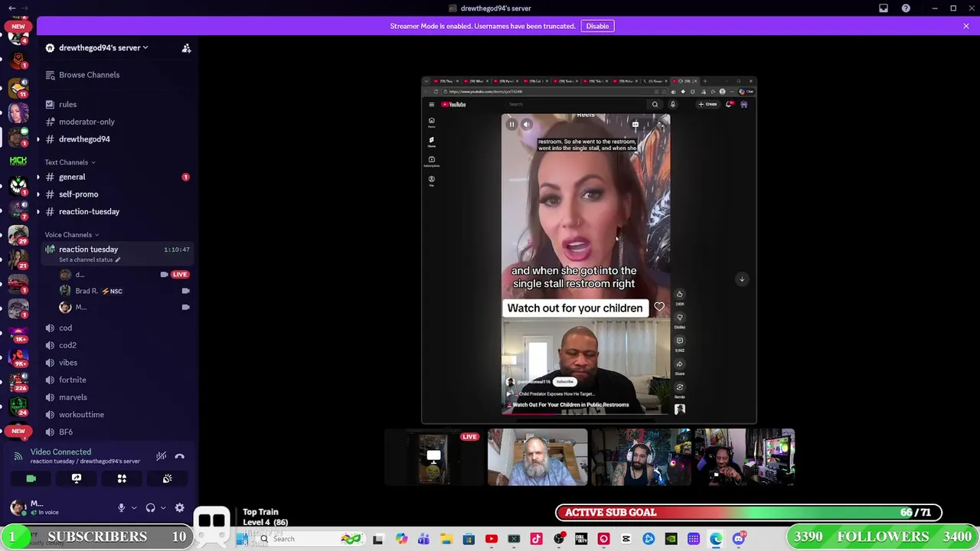Expand threads arrow beside general channel
This screenshot has height=551, width=980.
tap(38, 177)
